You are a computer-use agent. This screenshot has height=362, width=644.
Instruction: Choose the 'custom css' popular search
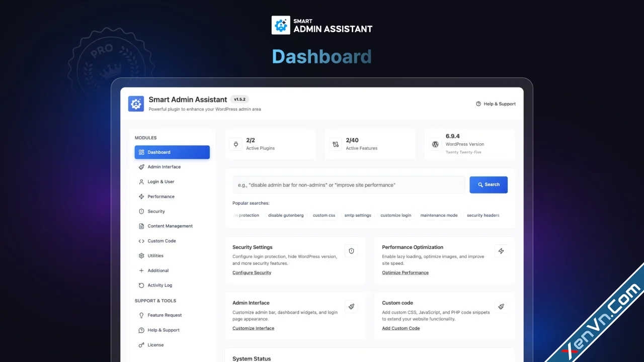pyautogui.click(x=324, y=215)
